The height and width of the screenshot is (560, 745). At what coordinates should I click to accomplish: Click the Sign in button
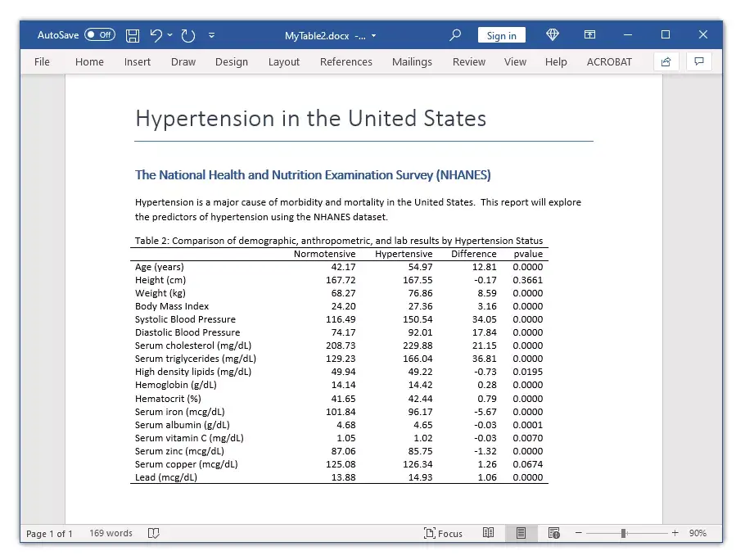(x=501, y=35)
